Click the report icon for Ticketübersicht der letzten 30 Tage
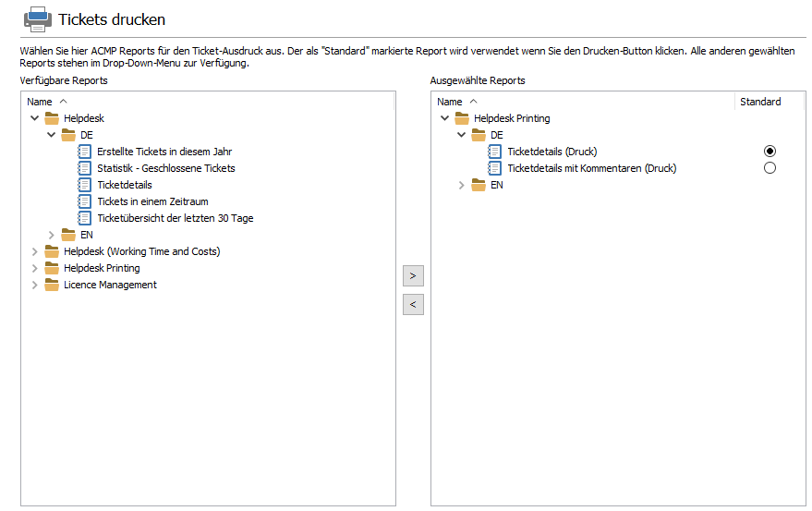The image size is (812, 511). coord(85,218)
